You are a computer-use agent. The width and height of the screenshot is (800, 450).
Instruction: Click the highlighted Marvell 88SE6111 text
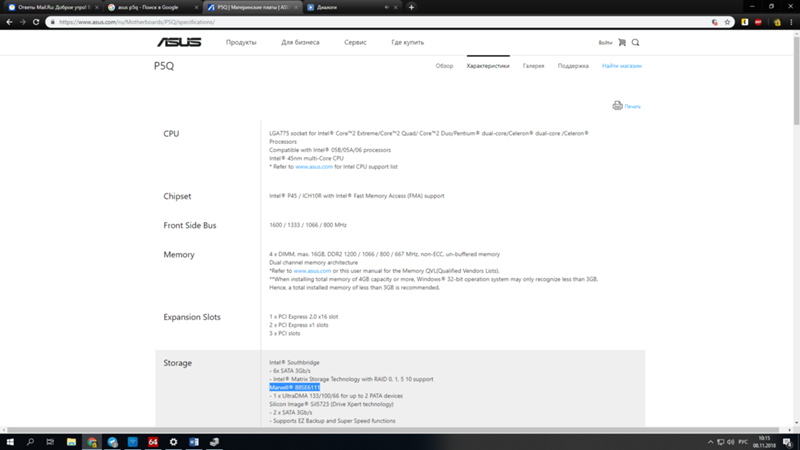pyautogui.click(x=294, y=387)
